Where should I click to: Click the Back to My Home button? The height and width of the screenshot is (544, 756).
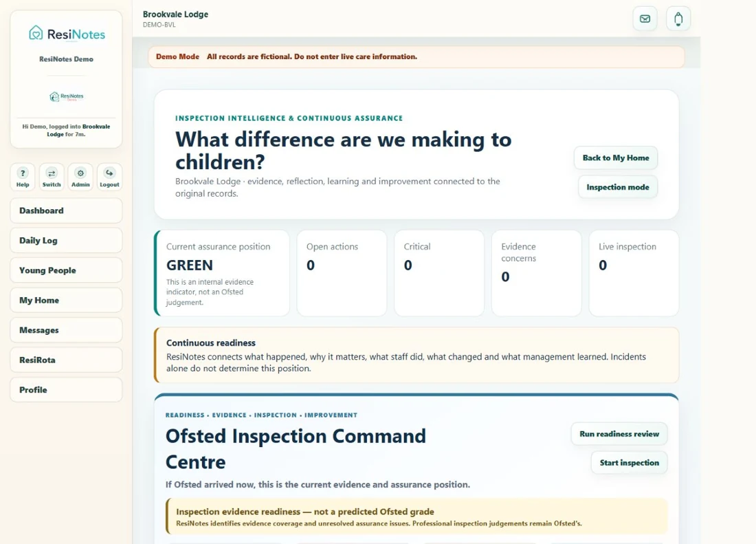pyautogui.click(x=616, y=157)
